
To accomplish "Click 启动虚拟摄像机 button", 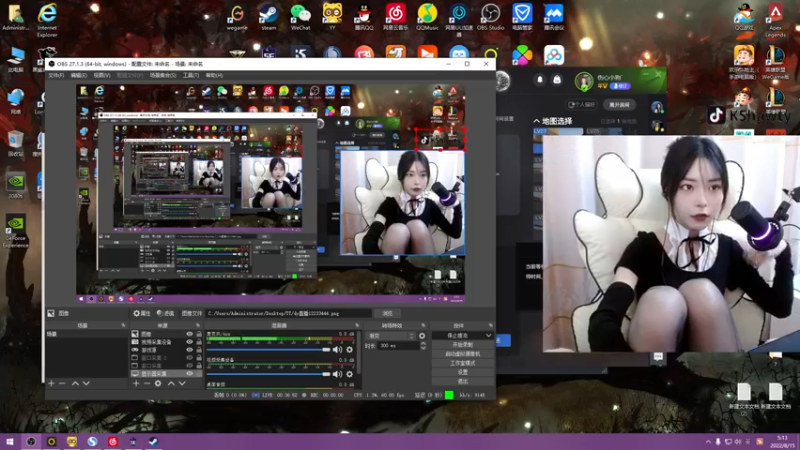I will pos(463,354).
